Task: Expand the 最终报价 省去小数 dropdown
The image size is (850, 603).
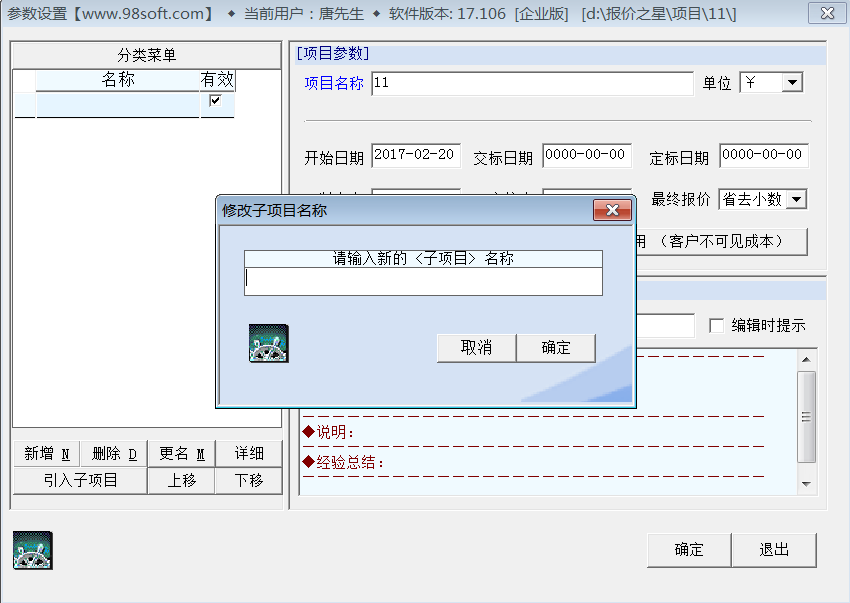Action: pyautogui.click(x=796, y=199)
